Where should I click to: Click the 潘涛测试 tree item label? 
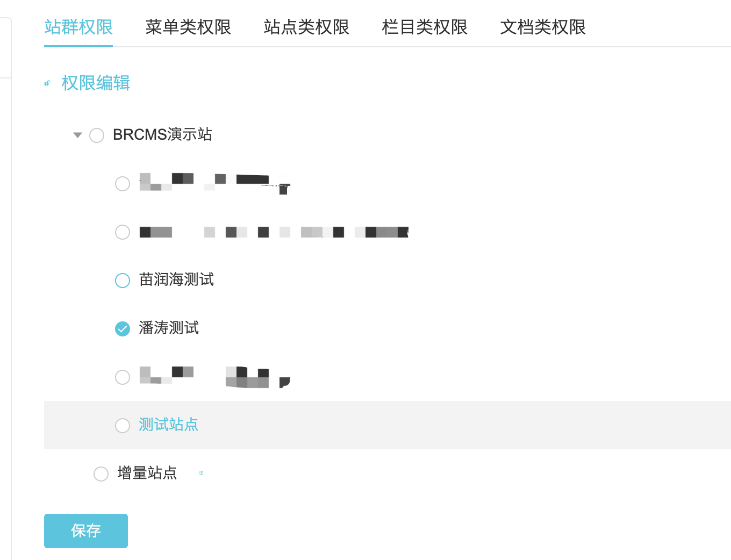click(169, 328)
